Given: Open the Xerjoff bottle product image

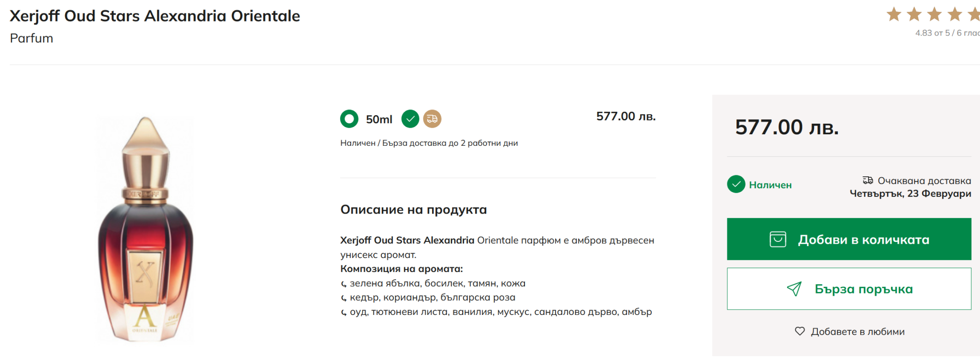Looking at the screenshot, I should click(x=145, y=229).
